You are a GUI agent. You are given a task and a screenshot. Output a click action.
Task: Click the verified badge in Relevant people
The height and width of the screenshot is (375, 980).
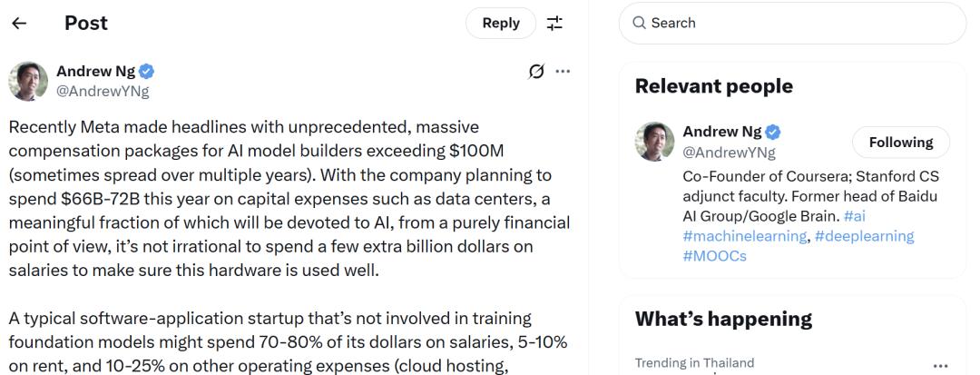[x=773, y=132]
